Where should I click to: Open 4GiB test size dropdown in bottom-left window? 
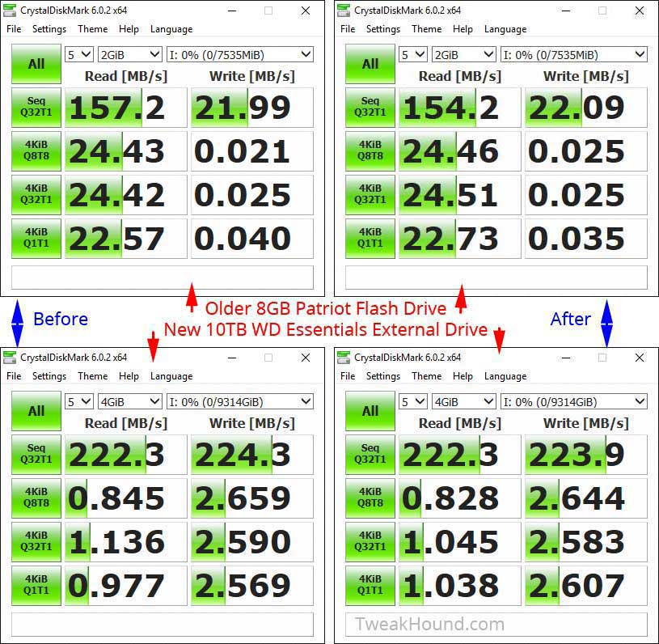(130, 402)
